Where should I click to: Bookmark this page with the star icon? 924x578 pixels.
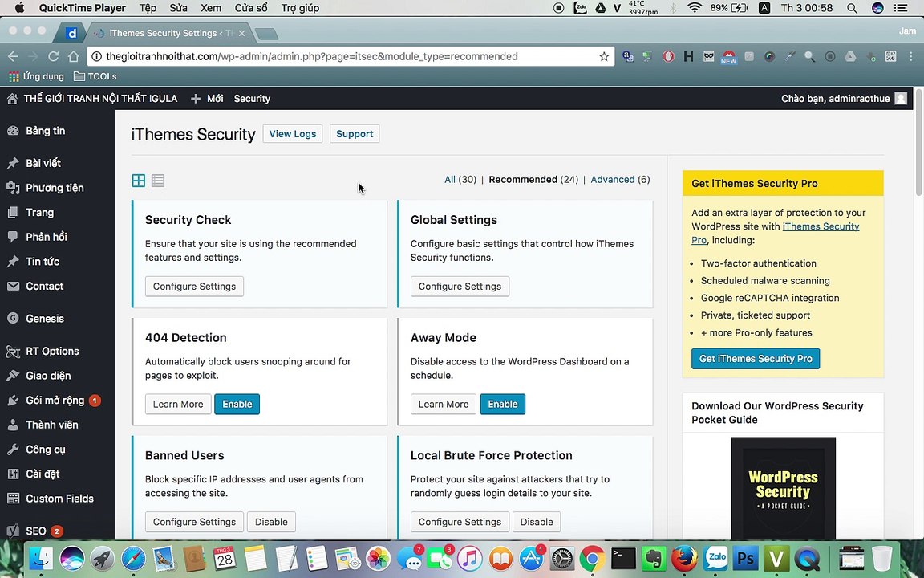click(x=604, y=57)
